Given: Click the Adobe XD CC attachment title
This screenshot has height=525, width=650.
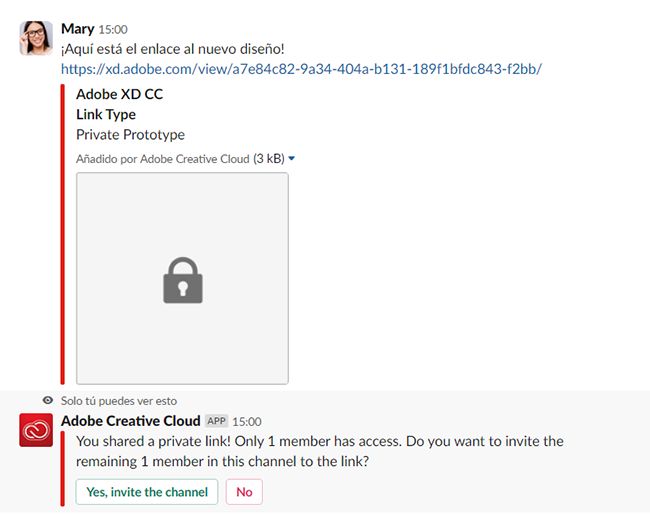Looking at the screenshot, I should [119, 94].
